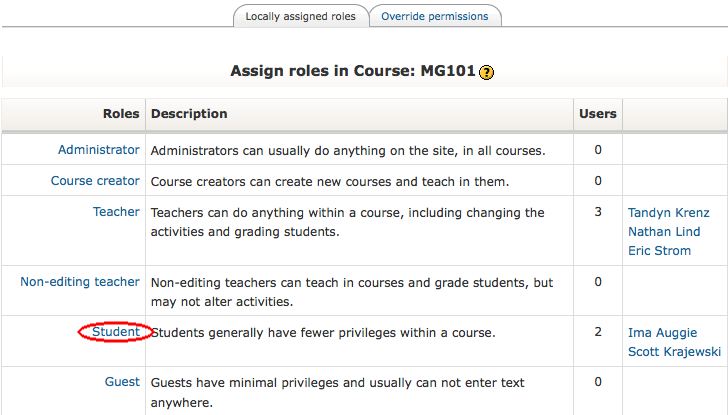Viewport: 728px width, 415px height.
Task: Open Nathan Lind's profile link
Action: pyautogui.click(x=663, y=232)
